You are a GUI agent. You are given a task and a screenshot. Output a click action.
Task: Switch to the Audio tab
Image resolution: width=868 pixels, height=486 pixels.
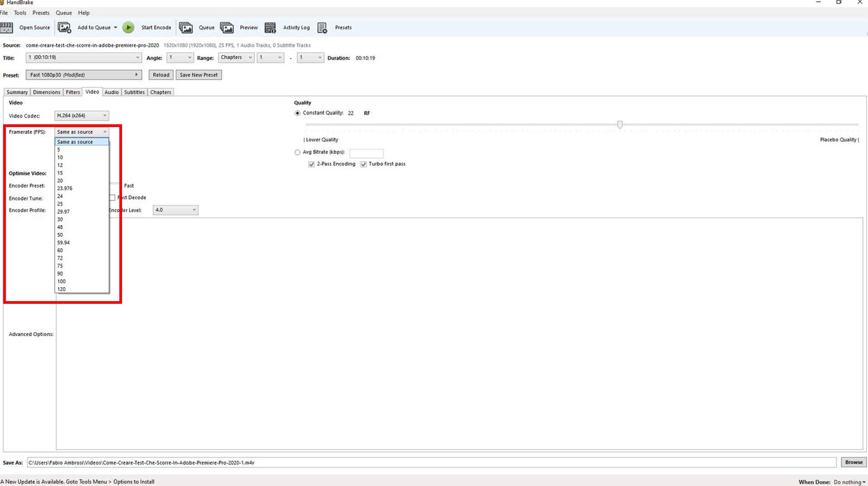(x=111, y=92)
